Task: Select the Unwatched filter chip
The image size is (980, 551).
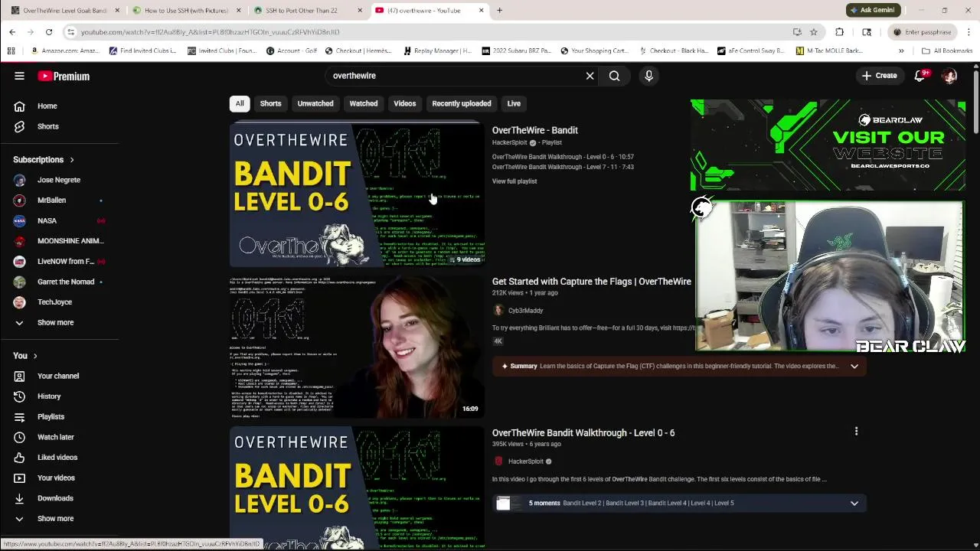Action: [x=315, y=103]
